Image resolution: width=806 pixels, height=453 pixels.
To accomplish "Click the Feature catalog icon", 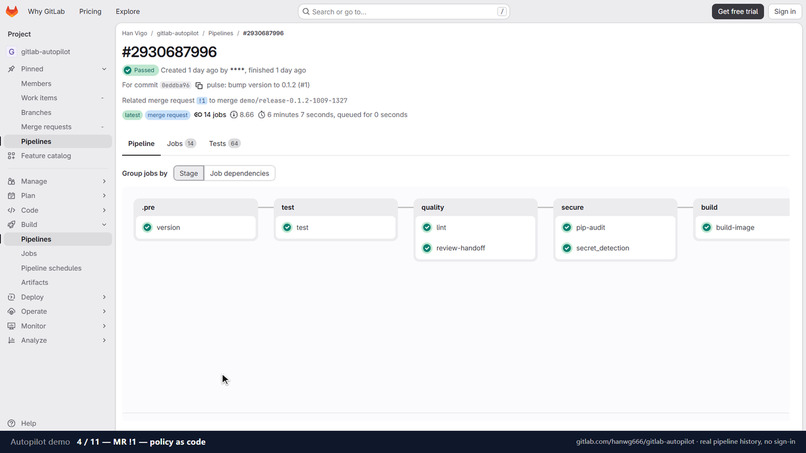I will pos(11,156).
